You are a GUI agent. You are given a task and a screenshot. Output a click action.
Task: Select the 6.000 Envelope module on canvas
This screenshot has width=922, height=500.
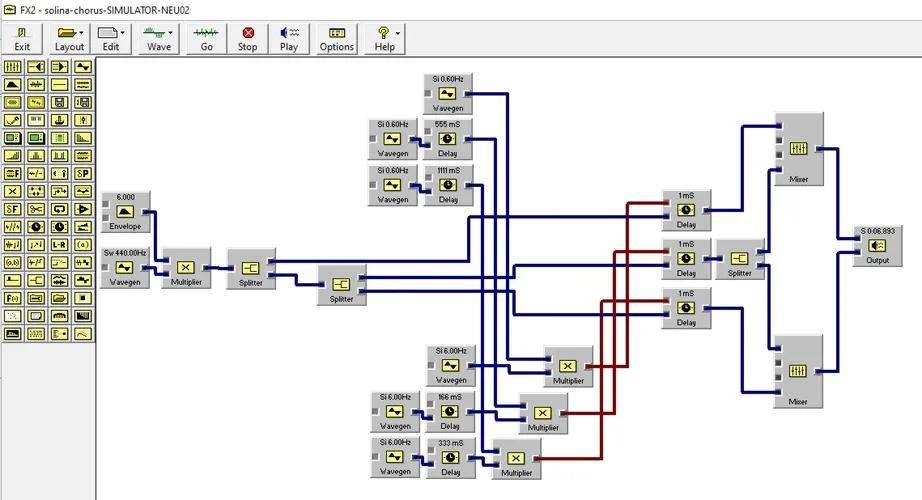[125, 212]
